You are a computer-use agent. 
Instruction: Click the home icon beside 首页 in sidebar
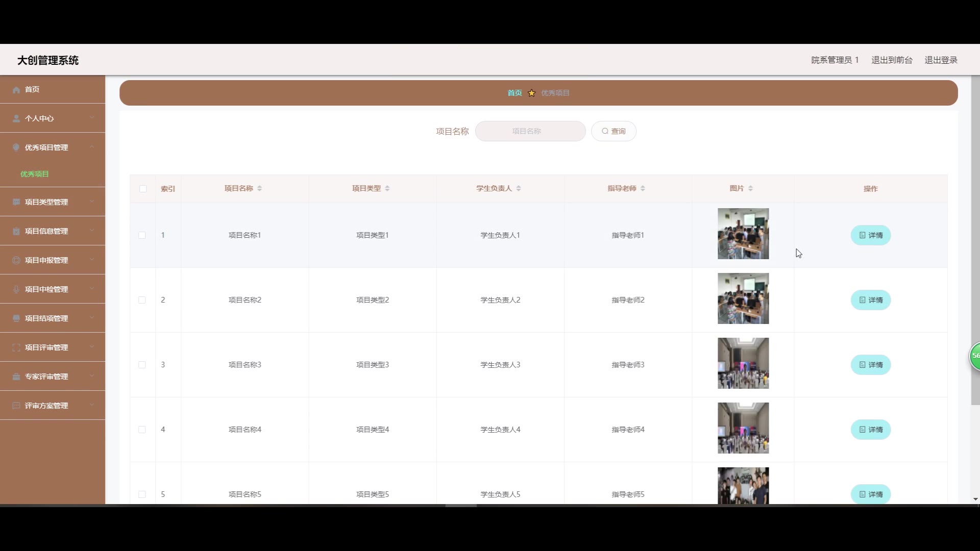[x=16, y=90]
